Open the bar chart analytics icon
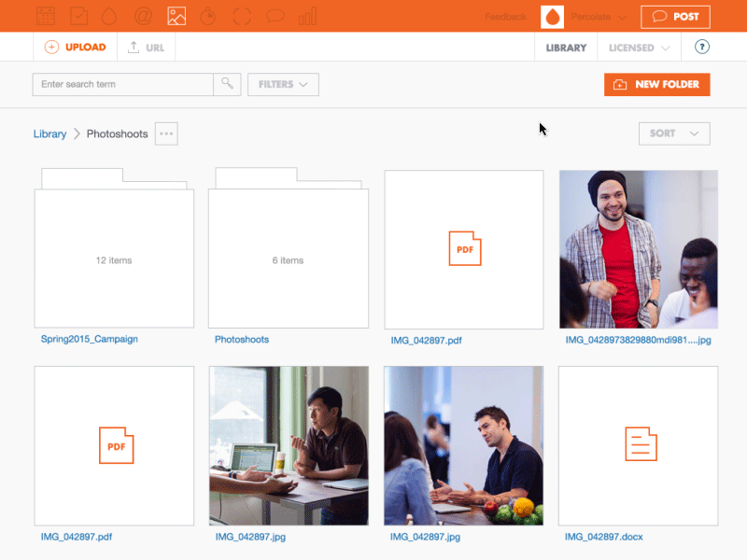Image resolution: width=747 pixels, height=560 pixels. coord(307,16)
